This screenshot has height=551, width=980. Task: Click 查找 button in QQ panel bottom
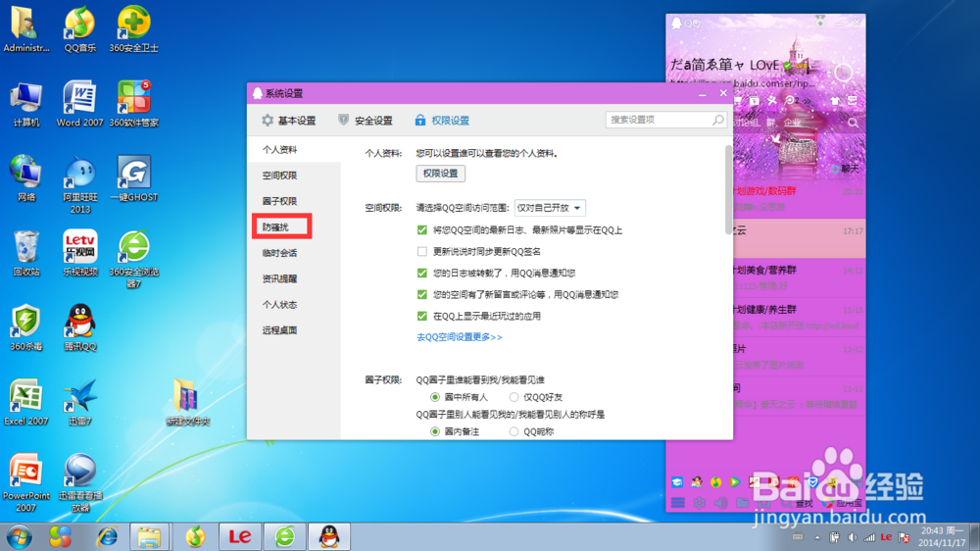coord(797,503)
